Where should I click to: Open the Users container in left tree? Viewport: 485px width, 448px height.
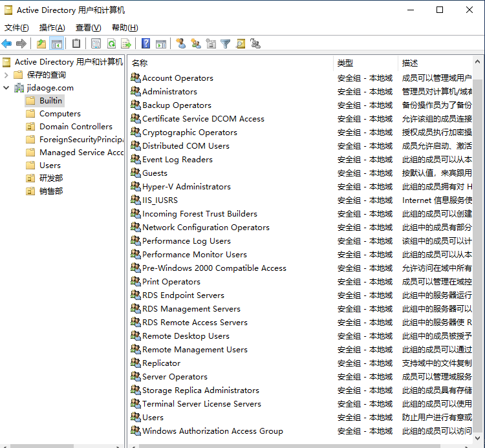click(x=50, y=165)
